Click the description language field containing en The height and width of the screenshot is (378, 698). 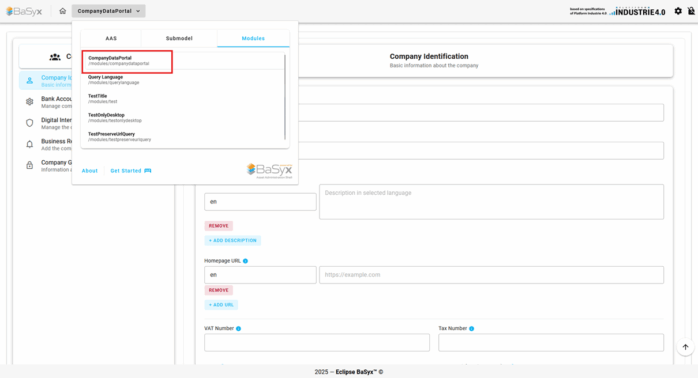pos(260,202)
